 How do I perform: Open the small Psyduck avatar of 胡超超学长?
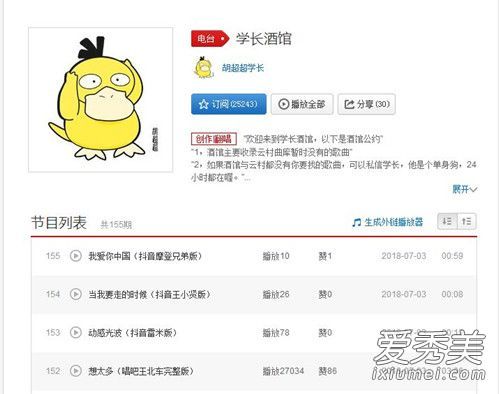(x=203, y=68)
